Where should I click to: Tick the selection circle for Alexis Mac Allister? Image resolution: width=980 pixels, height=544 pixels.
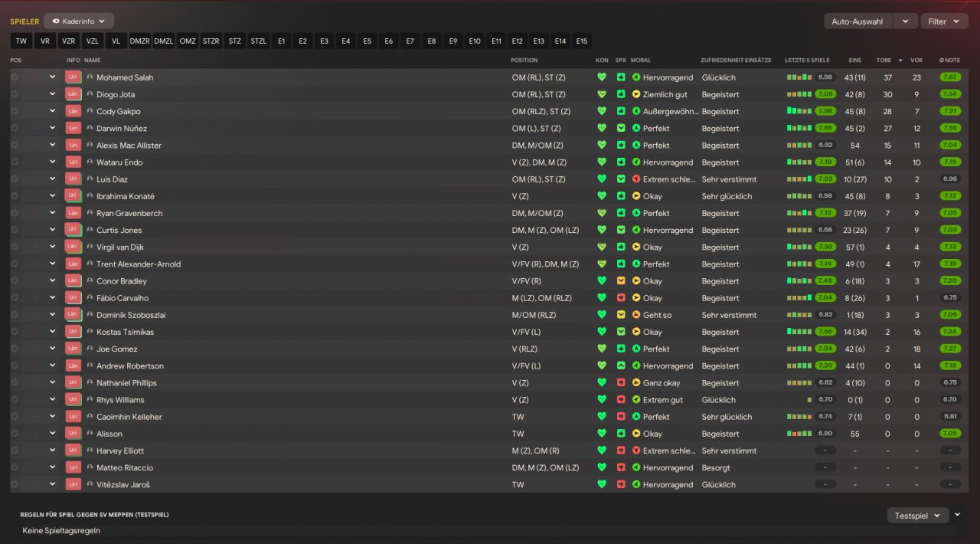15,145
